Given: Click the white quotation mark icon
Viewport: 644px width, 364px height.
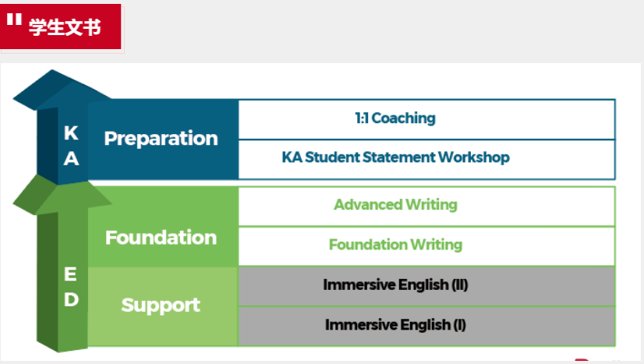Looking at the screenshot, I should pos(14,20).
